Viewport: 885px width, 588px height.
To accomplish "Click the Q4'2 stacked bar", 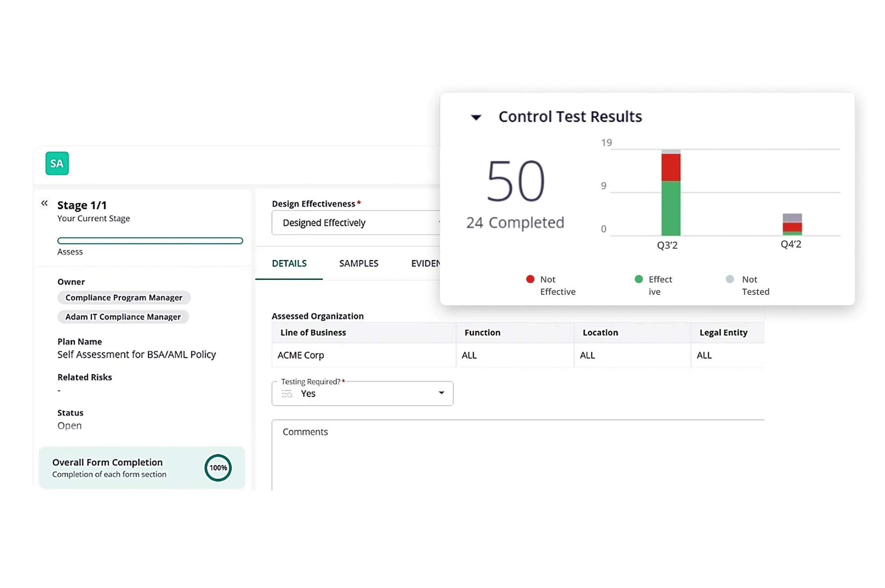I will click(792, 224).
